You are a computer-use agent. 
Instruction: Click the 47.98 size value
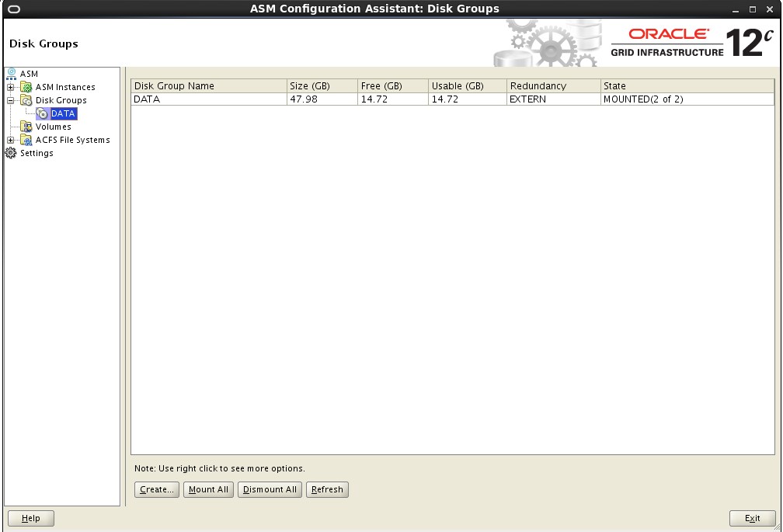[322, 99]
